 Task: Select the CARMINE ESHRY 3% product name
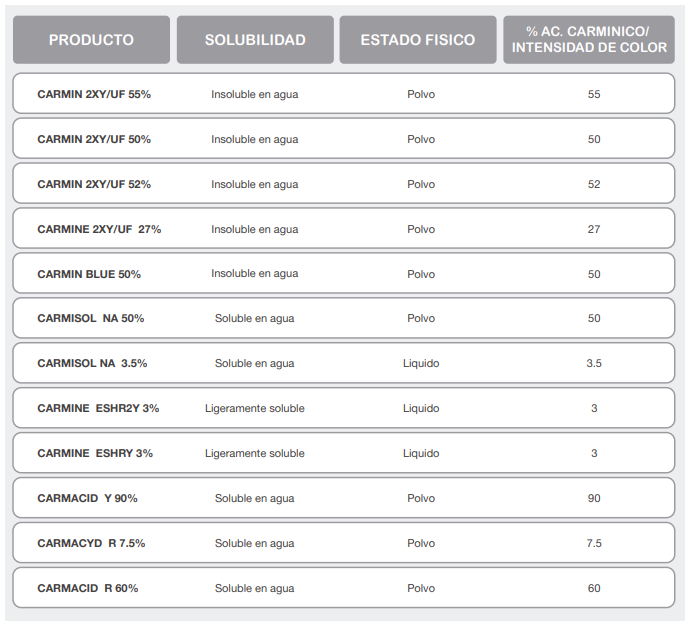pos(95,453)
